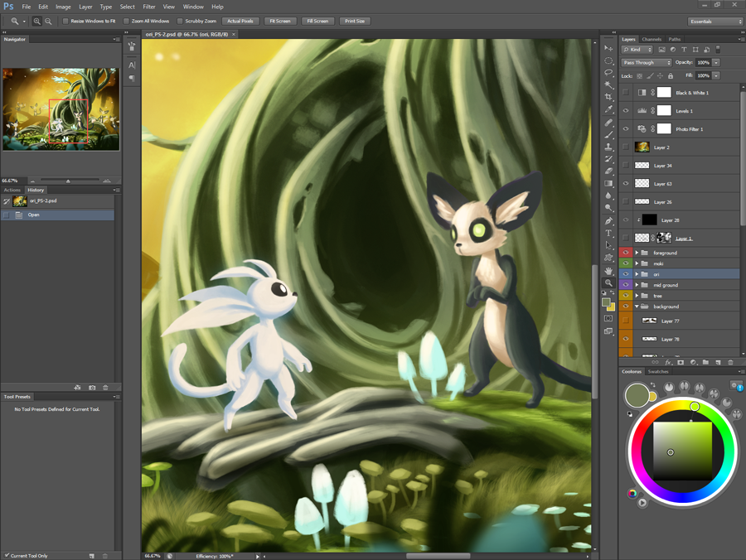Screen dimensions: 746x560
Task: Select the Magic Wand tool
Action: [608, 84]
